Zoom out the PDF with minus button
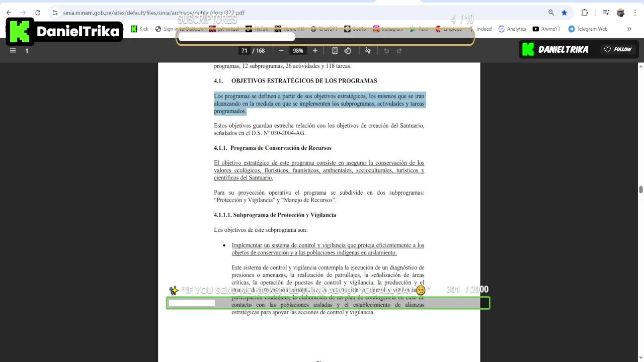This screenshot has width=644, height=362. (x=281, y=50)
